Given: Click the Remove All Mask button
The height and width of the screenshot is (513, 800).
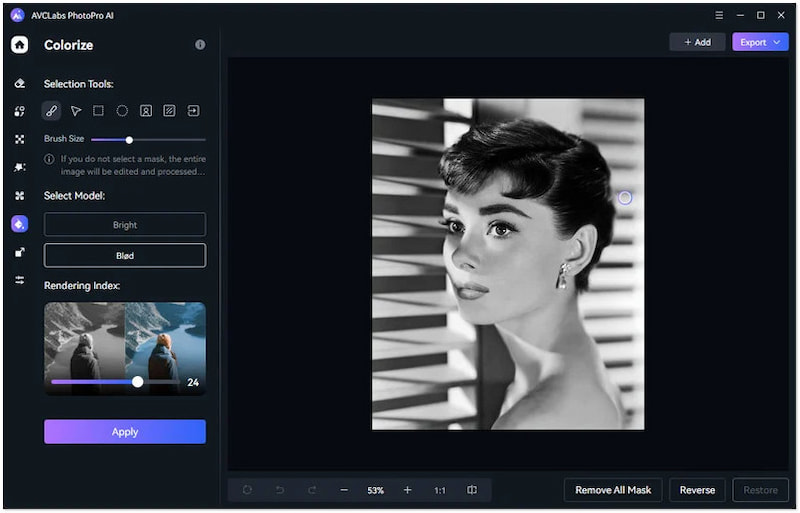Looking at the screenshot, I should [x=613, y=490].
